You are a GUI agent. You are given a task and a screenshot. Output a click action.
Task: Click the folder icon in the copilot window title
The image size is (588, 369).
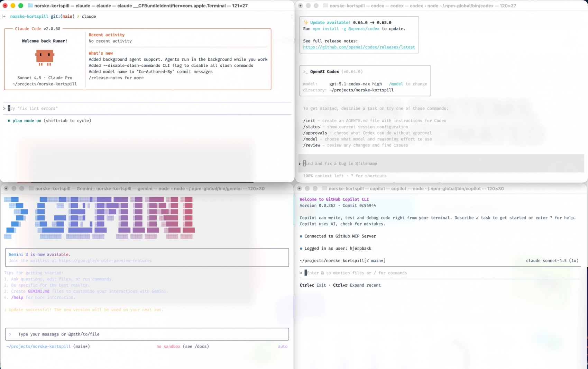[x=324, y=188]
